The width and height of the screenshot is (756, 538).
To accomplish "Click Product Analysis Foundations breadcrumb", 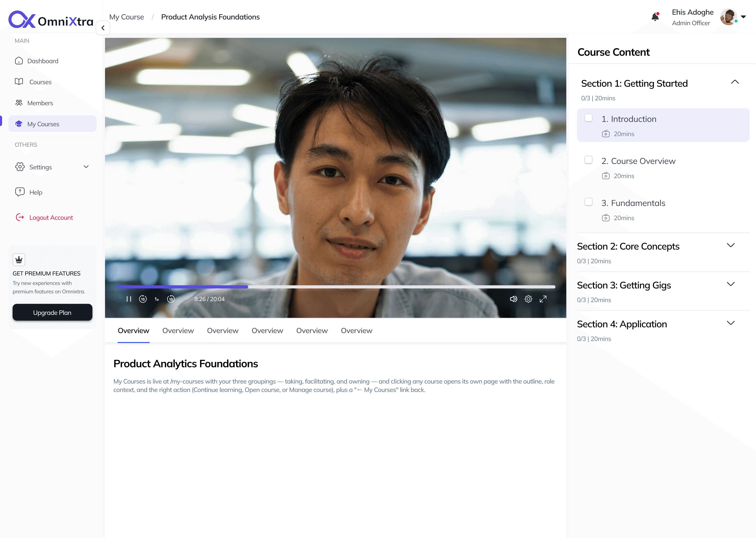I will click(211, 17).
